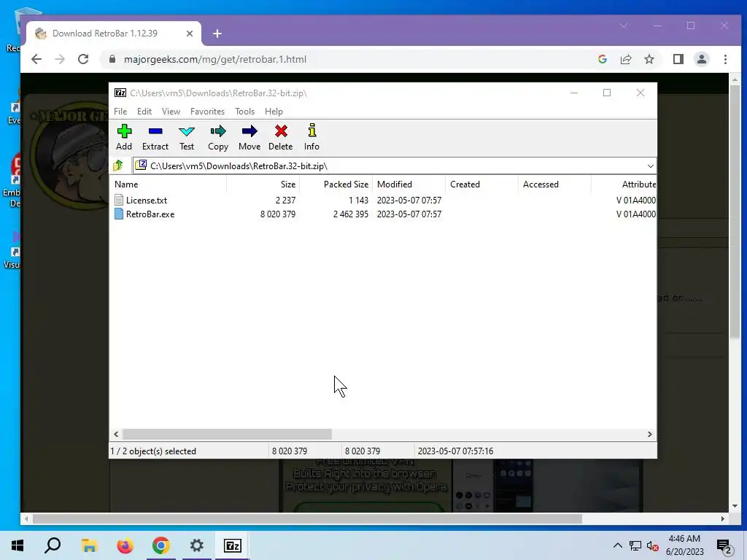The image size is (747, 560).
Task: Click Chrome page vertical scrollbar thumb
Action: (x=735, y=212)
